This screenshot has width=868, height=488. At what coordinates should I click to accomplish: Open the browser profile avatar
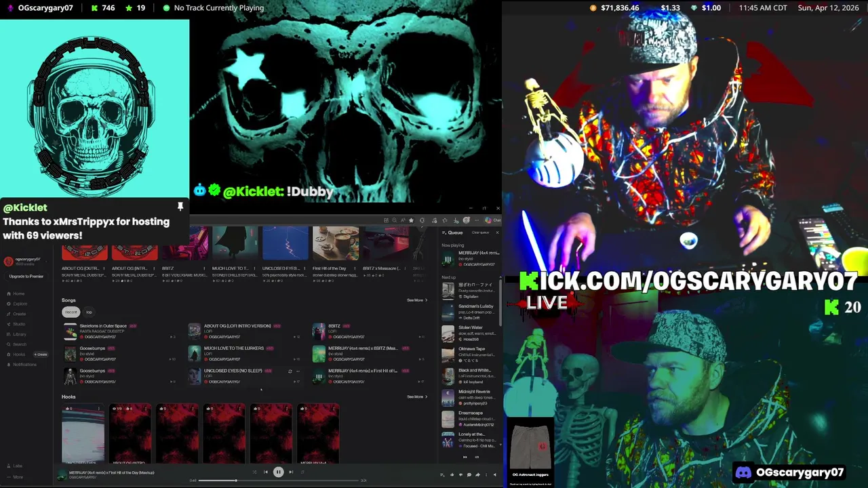[x=467, y=220]
